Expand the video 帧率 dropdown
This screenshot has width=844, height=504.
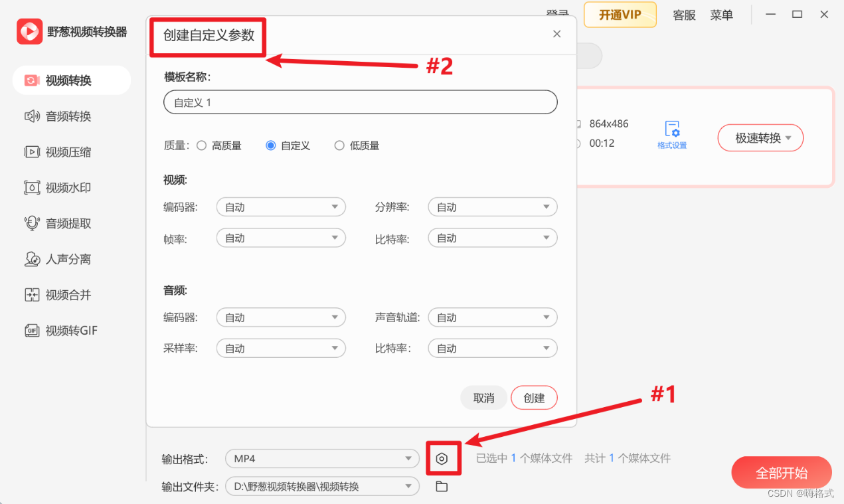(x=281, y=238)
